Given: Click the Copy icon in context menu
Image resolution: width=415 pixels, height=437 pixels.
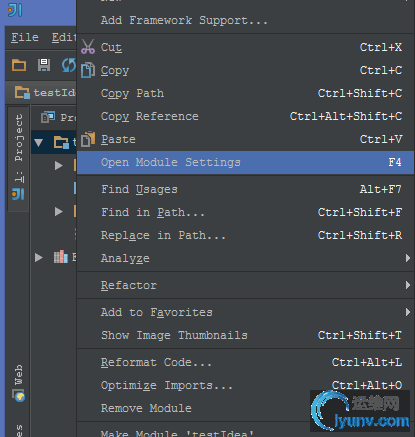Looking at the screenshot, I should click(88, 70).
